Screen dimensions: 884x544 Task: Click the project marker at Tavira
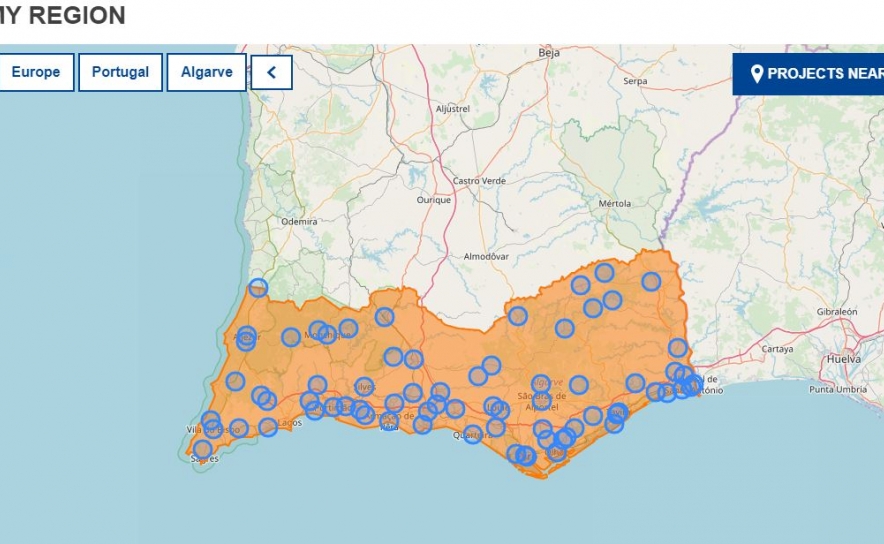pos(617,413)
